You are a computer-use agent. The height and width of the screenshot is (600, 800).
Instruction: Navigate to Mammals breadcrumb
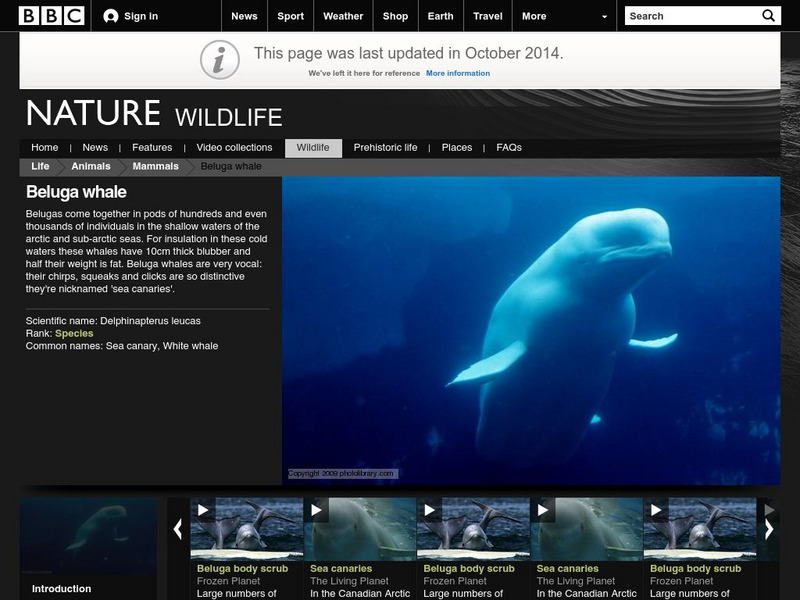(155, 167)
